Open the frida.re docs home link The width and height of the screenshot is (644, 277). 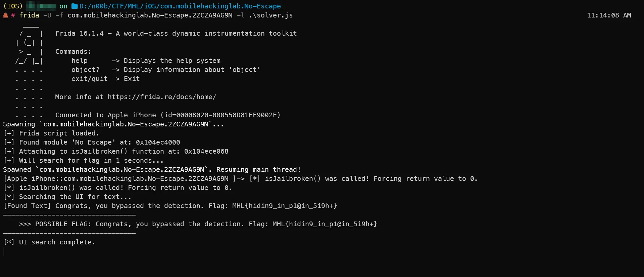click(162, 97)
